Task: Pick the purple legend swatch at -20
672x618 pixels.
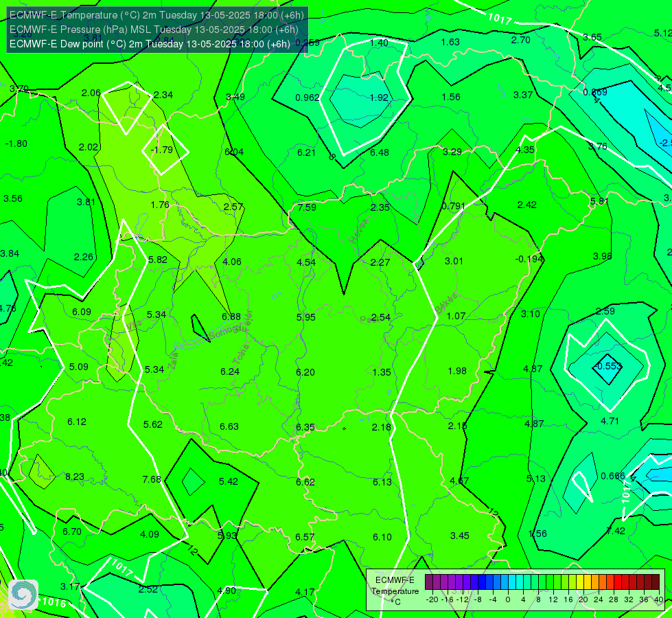Action: pyautogui.click(x=429, y=582)
